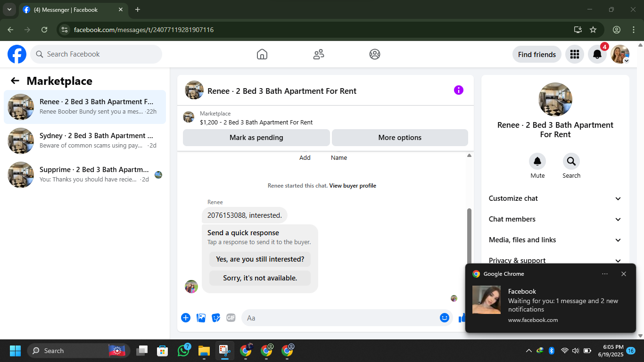Open File Explorer from the taskbar
The width and height of the screenshot is (644, 362).
point(204,351)
